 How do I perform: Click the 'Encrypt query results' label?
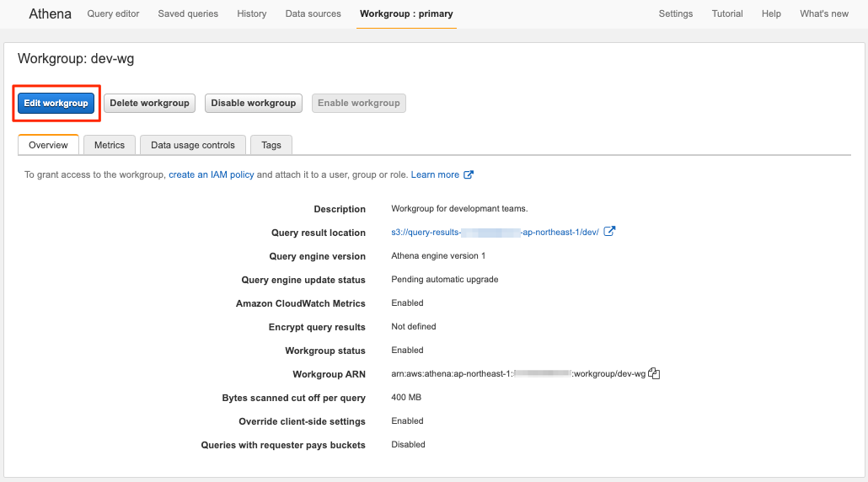point(317,327)
